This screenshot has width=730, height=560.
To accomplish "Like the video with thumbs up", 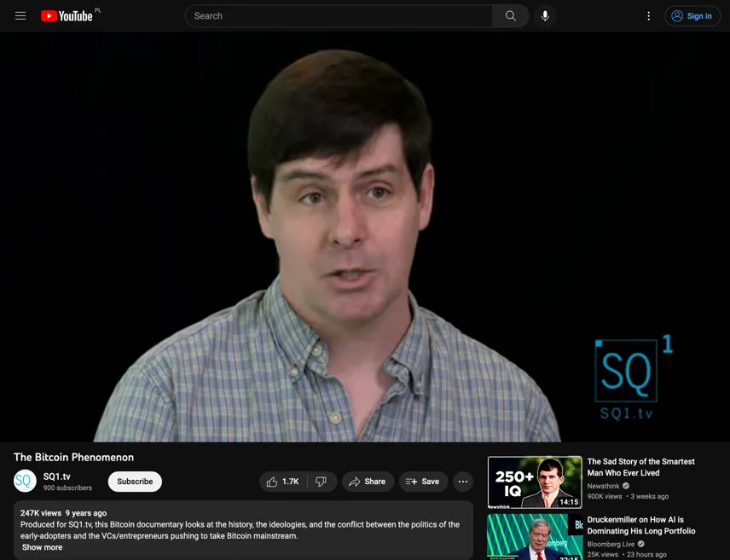I will 283,482.
